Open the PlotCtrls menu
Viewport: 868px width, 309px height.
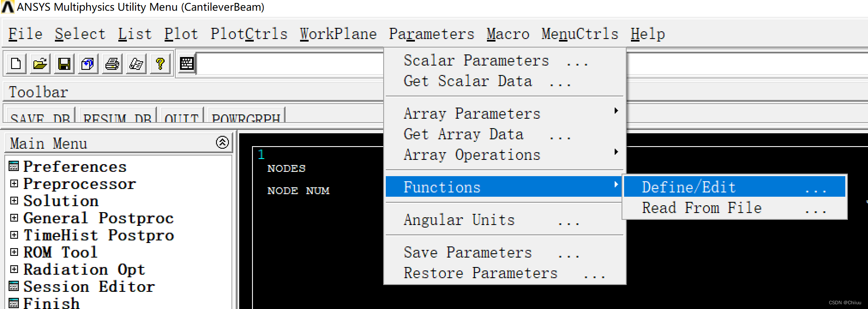(x=249, y=34)
